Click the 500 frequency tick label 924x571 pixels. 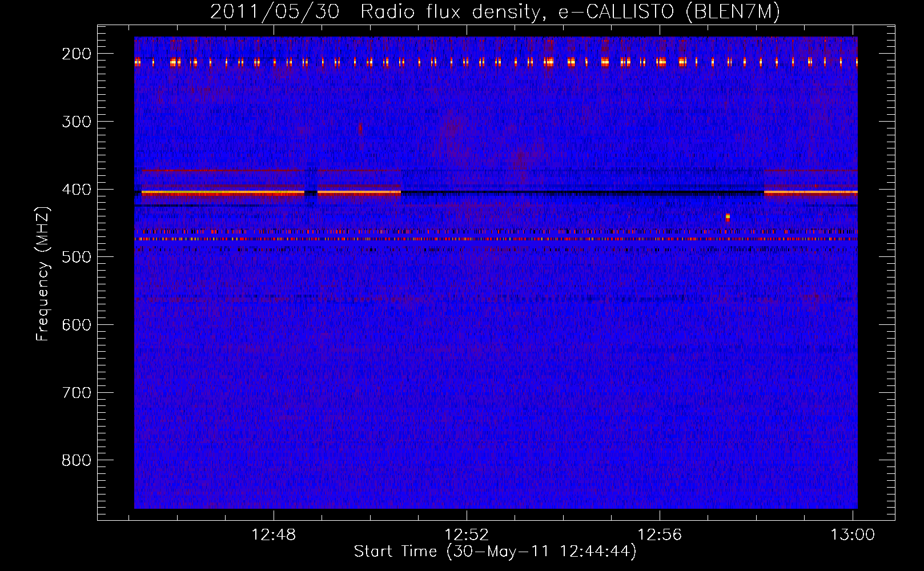click(x=76, y=257)
